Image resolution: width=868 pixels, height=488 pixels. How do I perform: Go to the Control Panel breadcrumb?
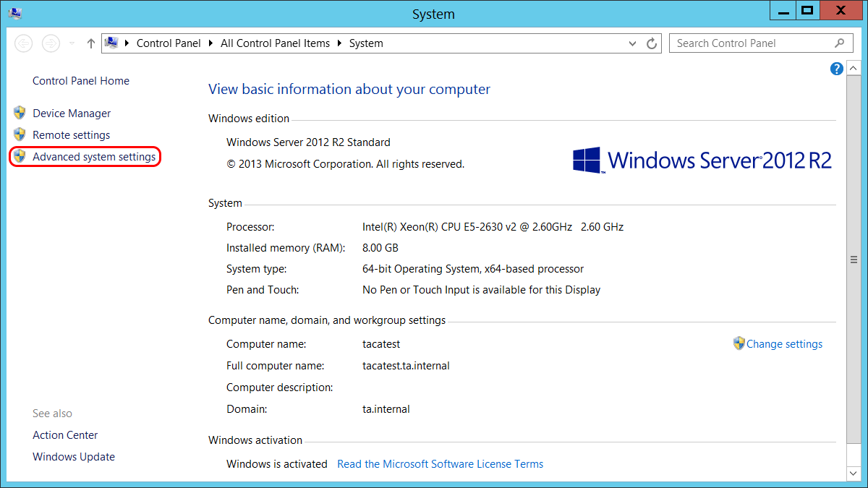169,43
